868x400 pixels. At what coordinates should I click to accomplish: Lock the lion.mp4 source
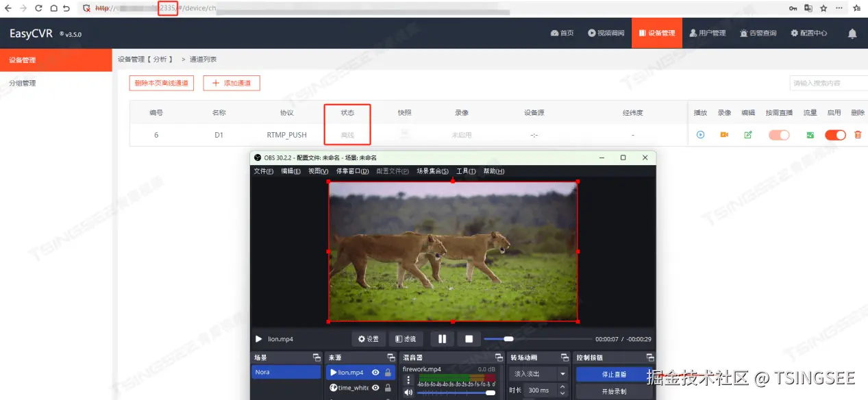tap(388, 373)
